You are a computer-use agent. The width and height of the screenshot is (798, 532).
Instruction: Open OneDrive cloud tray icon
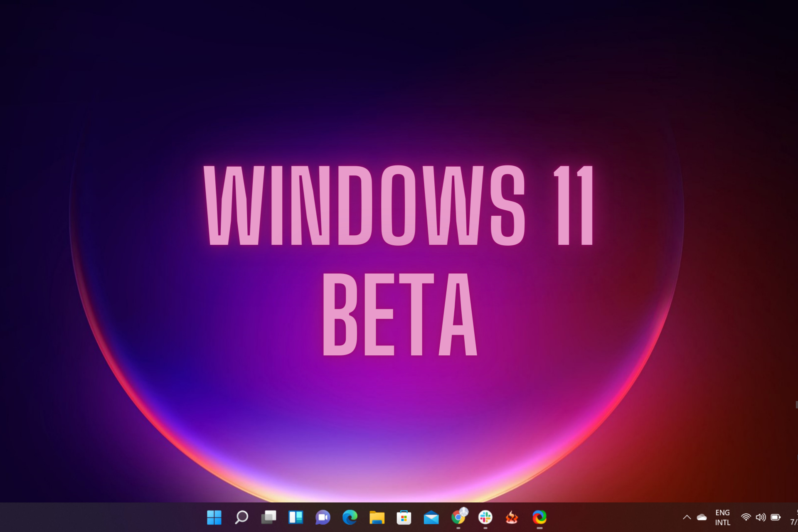point(702,517)
